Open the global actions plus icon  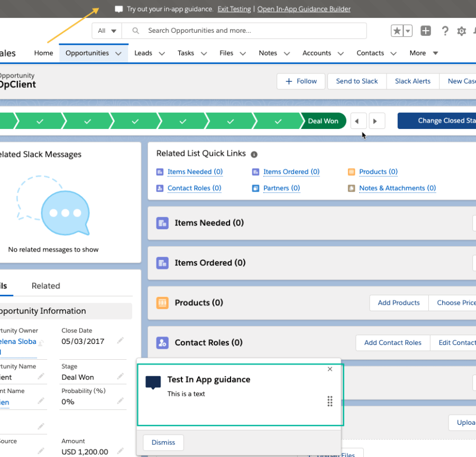pos(426,31)
